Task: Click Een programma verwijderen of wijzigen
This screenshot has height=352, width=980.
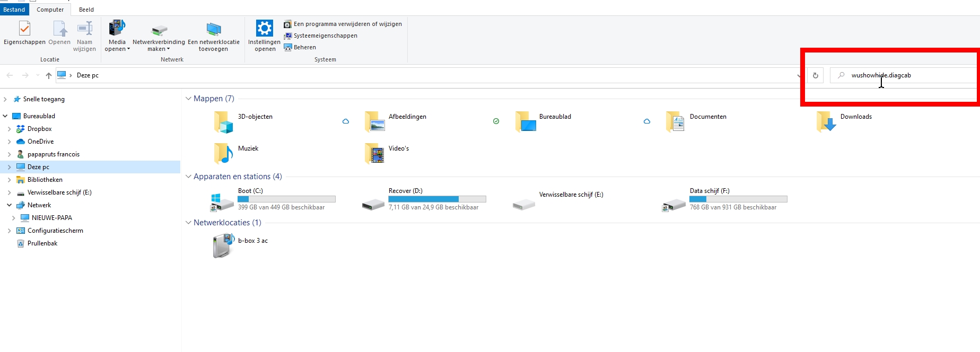Action: [347, 24]
